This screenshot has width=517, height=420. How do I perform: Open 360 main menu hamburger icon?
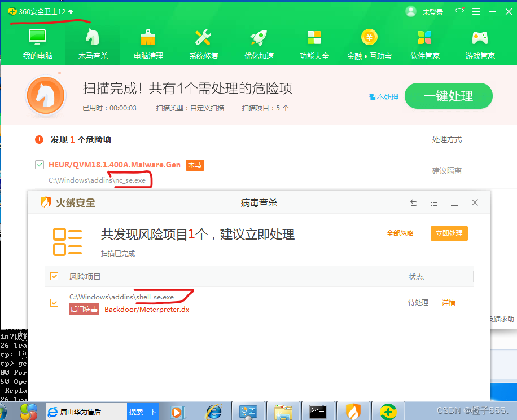476,12
